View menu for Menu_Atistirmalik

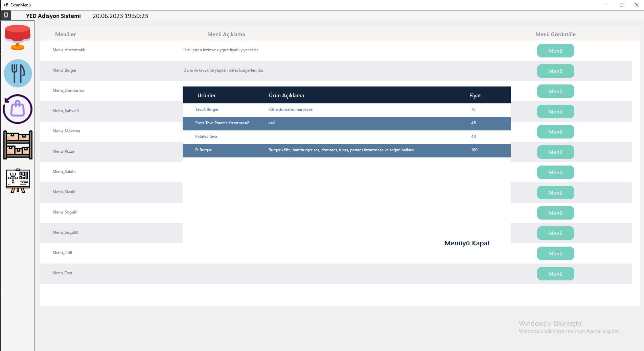[x=555, y=51]
